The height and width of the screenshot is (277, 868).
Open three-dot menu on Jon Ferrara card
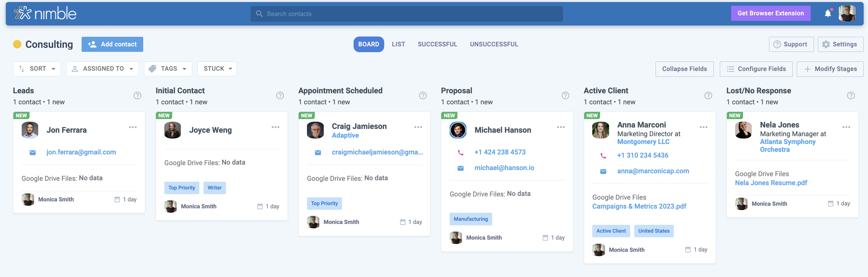[x=133, y=127]
